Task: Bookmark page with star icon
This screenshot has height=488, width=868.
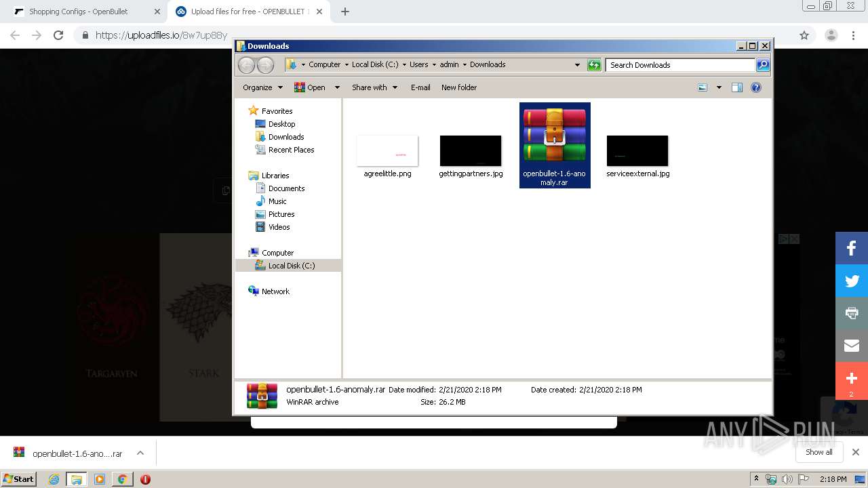Action: (804, 35)
